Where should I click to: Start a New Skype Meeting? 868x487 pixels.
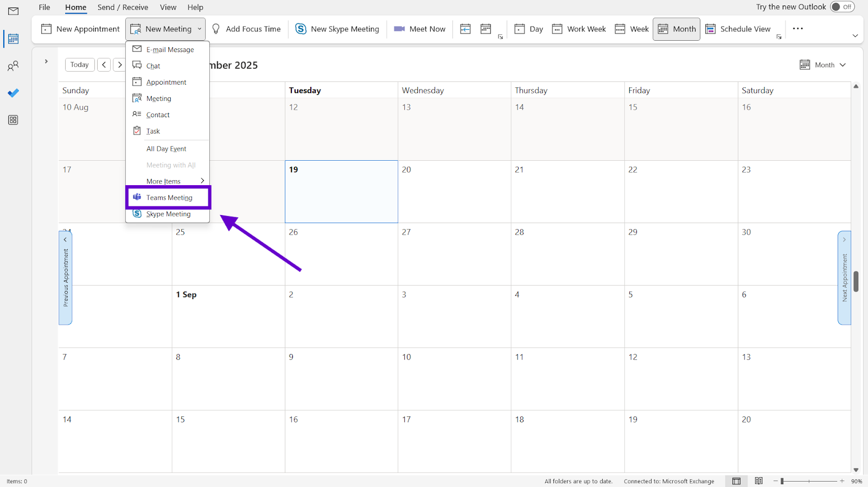click(x=337, y=29)
